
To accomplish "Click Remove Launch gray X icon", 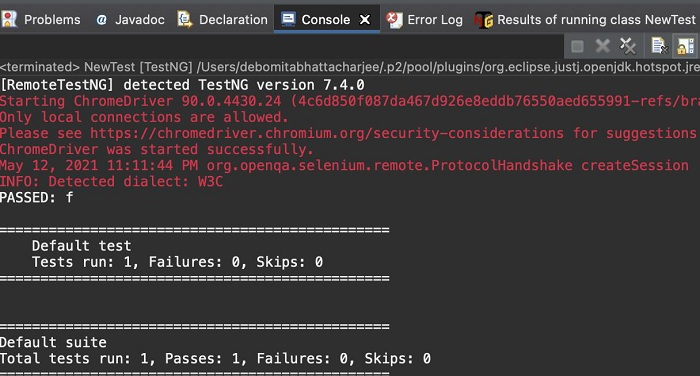I will pyautogui.click(x=602, y=46).
